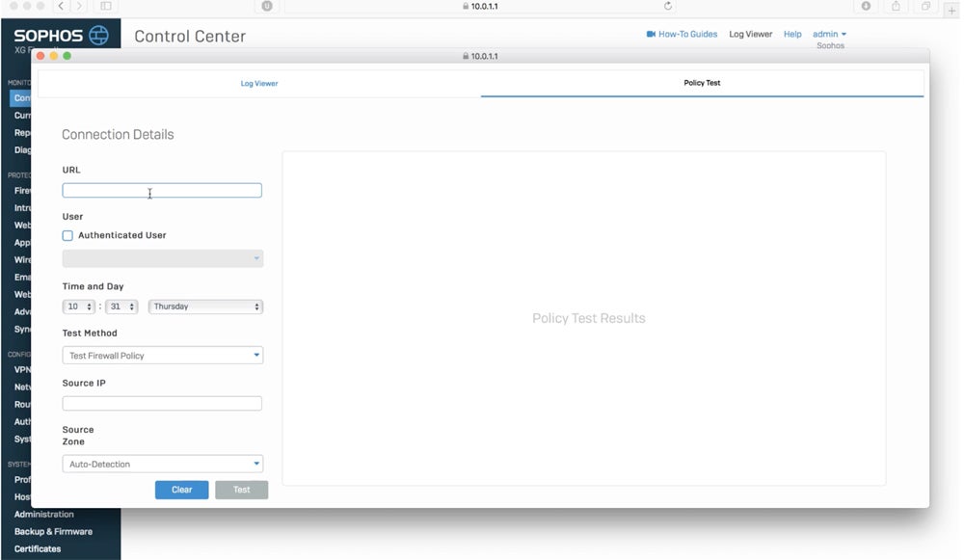
Task: Select the Policy Test tab
Action: click(x=702, y=83)
